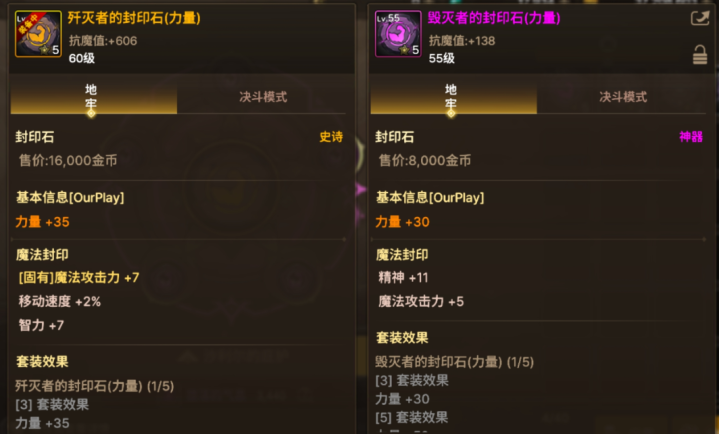Switch to 决斗模式 tab in right panel
This screenshot has width=719, height=434.
(x=623, y=97)
